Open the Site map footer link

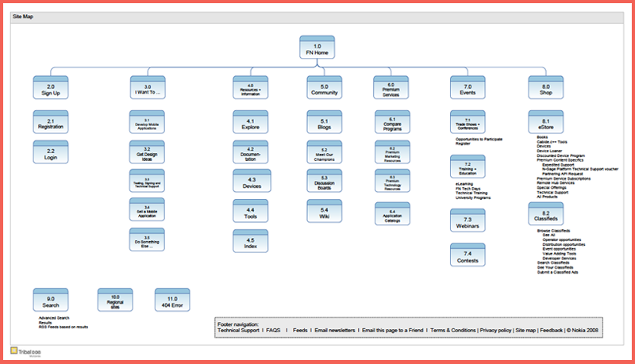pyautogui.click(x=525, y=331)
